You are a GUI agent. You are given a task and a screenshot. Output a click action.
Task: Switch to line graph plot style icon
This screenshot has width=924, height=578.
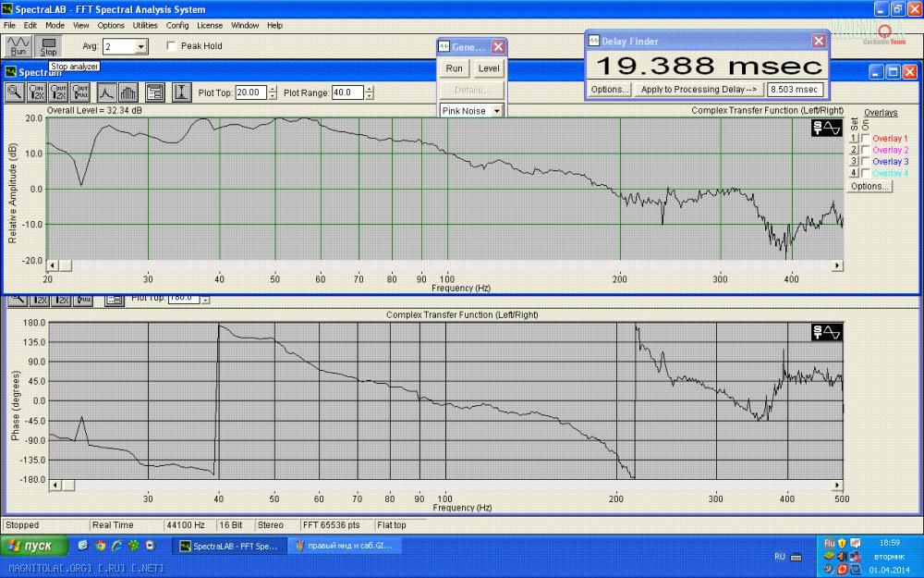click(x=106, y=92)
